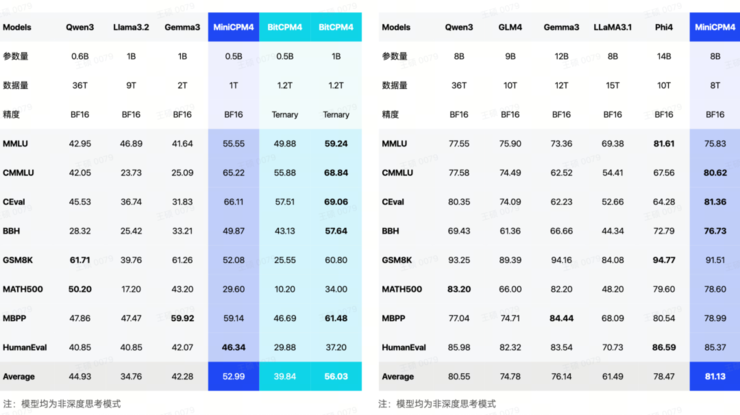
Task: Select the LLaMA3.1 column header
Action: tap(613, 28)
